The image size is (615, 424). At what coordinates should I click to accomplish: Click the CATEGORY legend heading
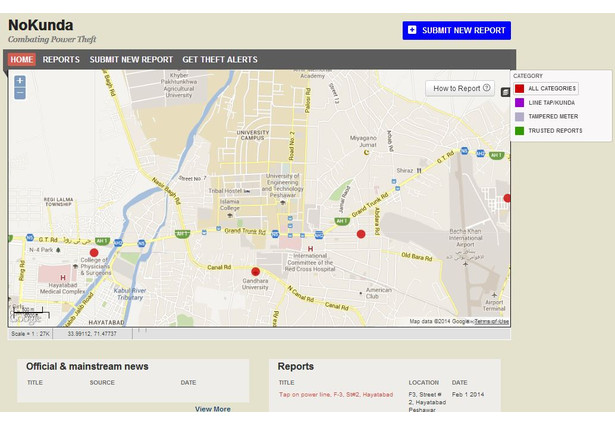coord(528,76)
